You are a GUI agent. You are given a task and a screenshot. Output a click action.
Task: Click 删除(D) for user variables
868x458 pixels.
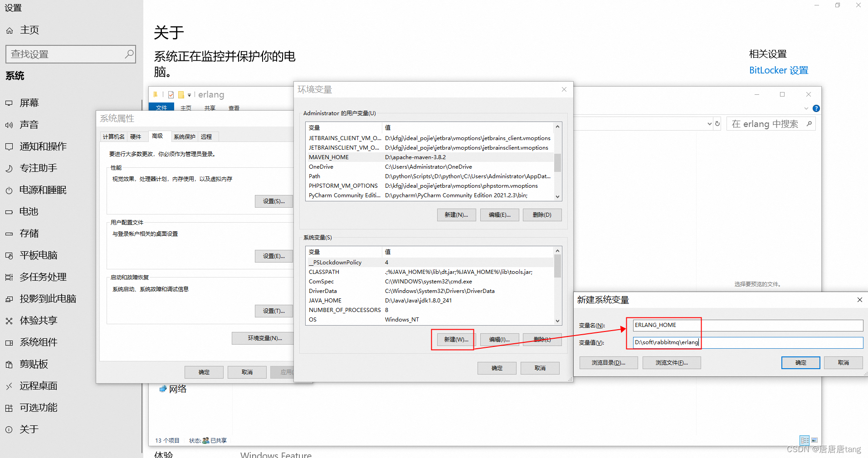542,215
